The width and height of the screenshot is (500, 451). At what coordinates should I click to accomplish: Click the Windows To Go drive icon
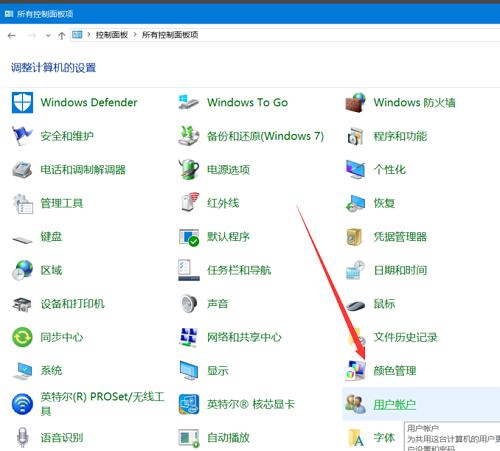(189, 103)
